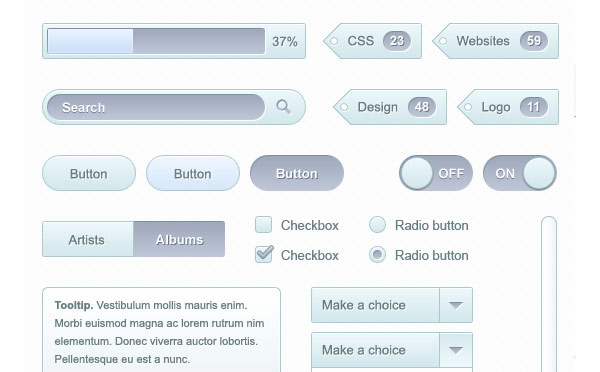
Task: Switch to the Albums tab
Action: click(x=179, y=239)
